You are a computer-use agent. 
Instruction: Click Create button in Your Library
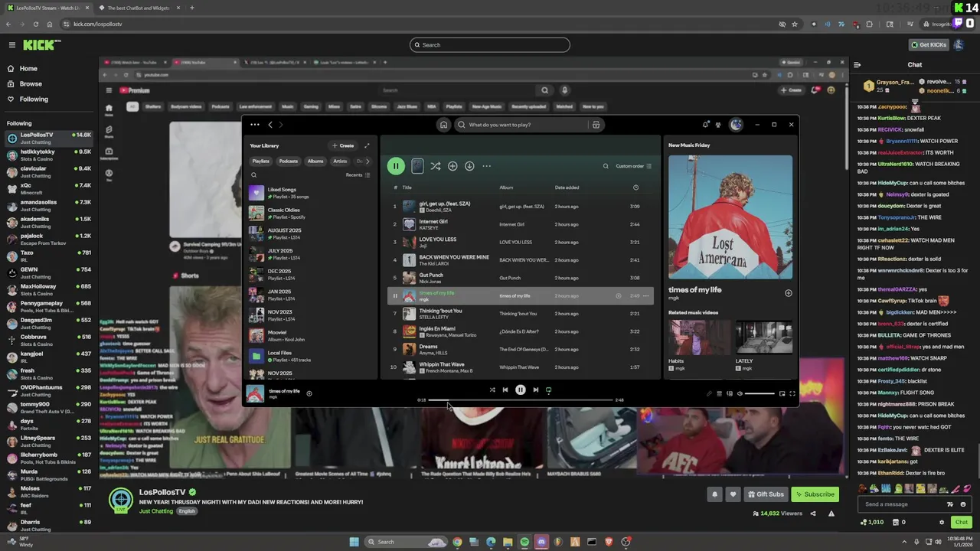(343, 145)
